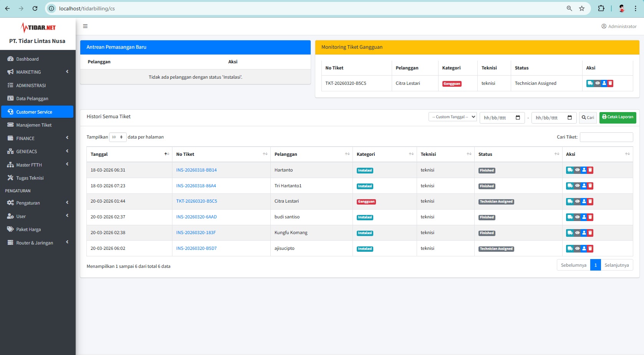Bookmark this page with the star icon
Image resolution: width=644 pixels, height=355 pixels.
[x=582, y=8]
